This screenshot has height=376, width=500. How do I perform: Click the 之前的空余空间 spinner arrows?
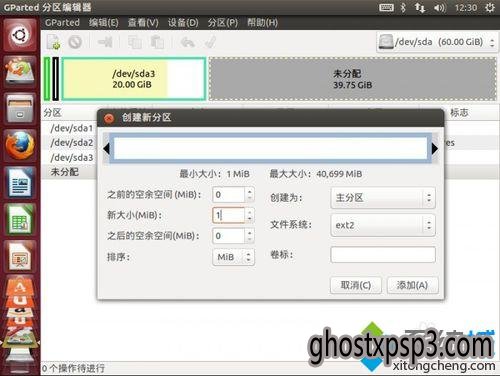click(249, 195)
